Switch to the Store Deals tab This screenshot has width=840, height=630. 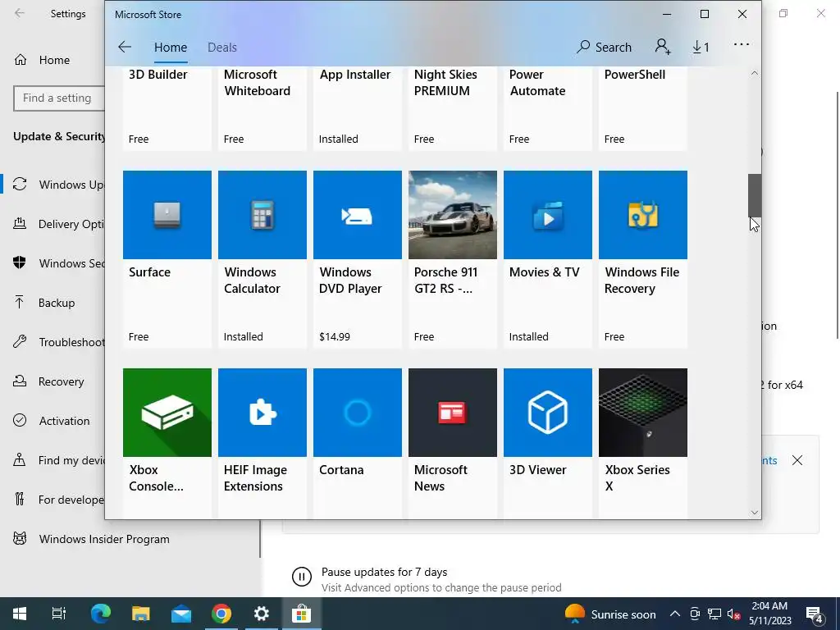point(222,47)
